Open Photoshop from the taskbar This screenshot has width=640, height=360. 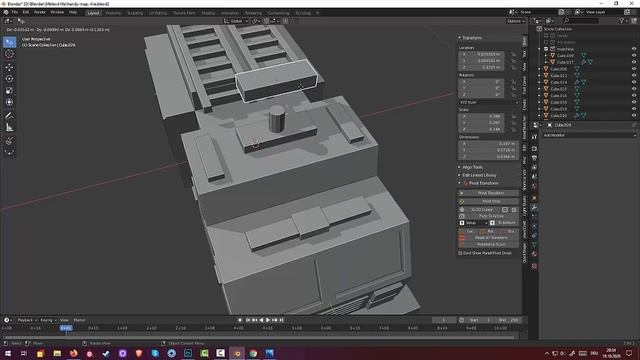[x=188, y=353]
